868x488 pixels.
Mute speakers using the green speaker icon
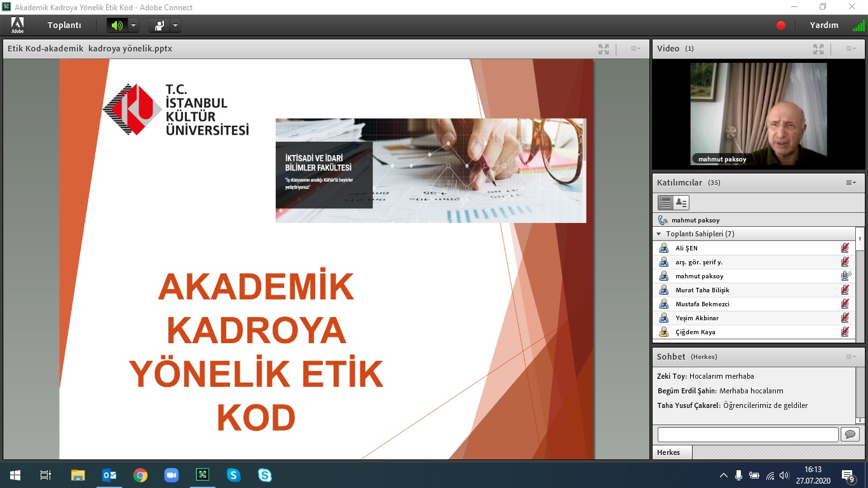tap(117, 25)
